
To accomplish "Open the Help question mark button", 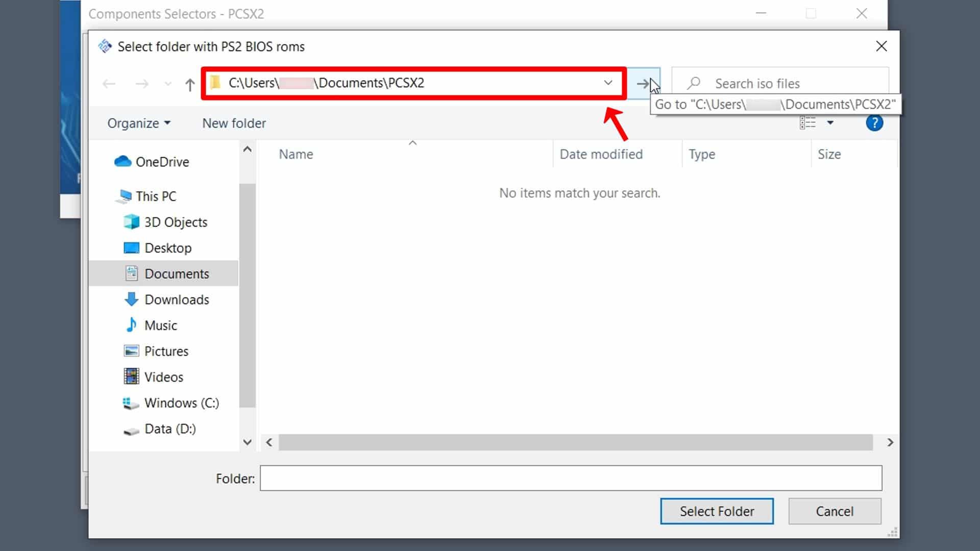I will [874, 123].
